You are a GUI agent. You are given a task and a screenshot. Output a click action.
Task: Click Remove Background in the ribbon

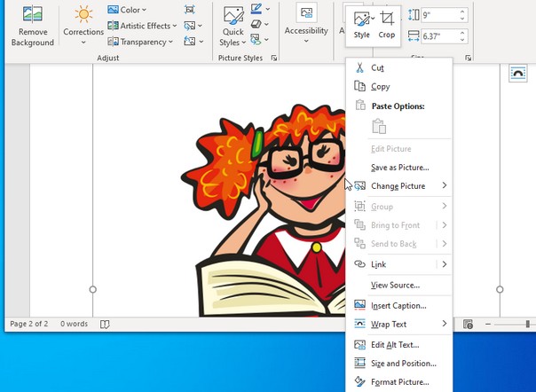33,27
